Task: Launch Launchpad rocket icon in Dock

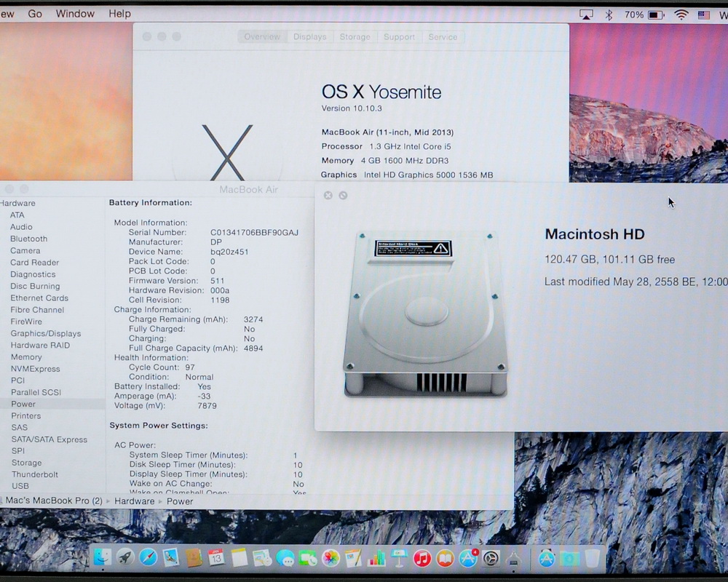Action: (x=125, y=557)
